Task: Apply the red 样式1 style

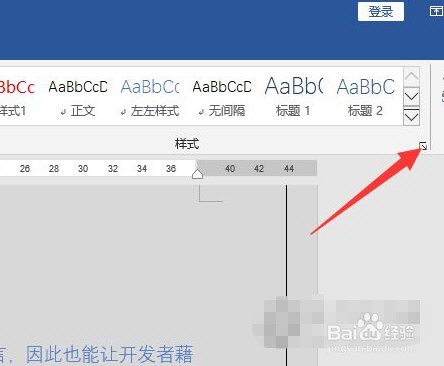Action: coord(16,97)
